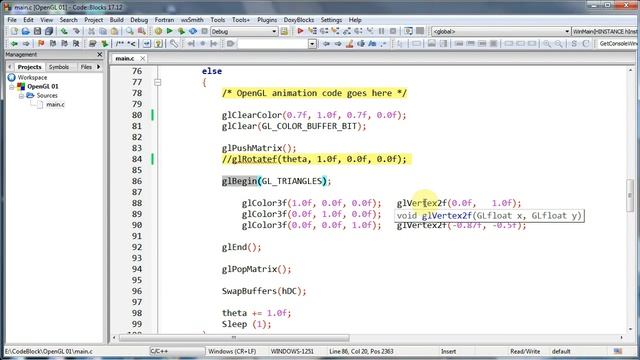
Task: Collapse the OpenGL 01 project node
Action: pyautogui.click(x=12, y=87)
